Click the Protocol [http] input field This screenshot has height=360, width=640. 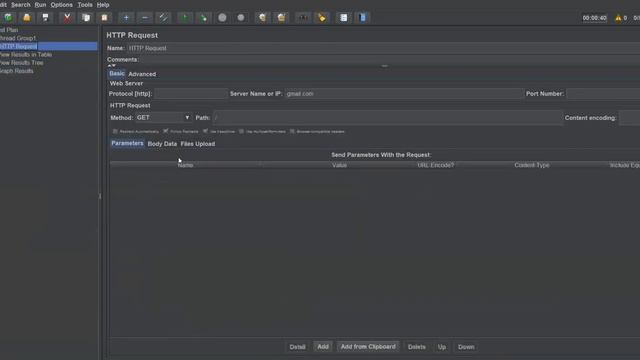(191, 93)
